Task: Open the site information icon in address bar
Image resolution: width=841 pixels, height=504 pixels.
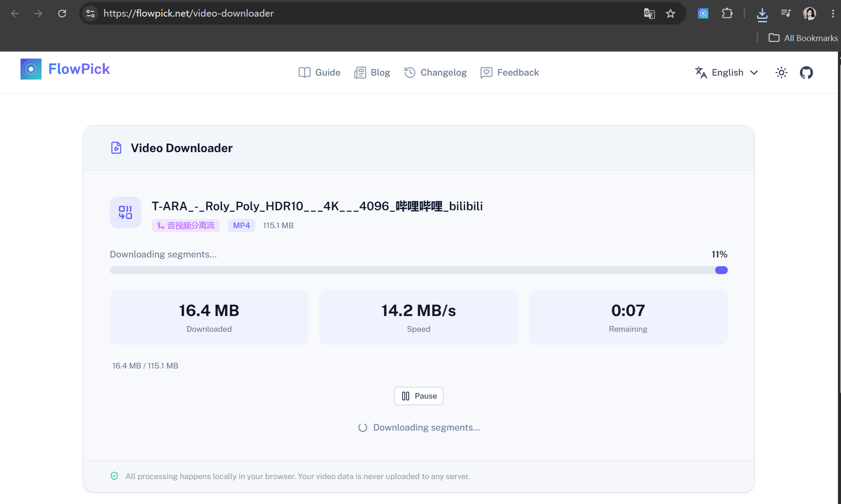Action: (90, 14)
